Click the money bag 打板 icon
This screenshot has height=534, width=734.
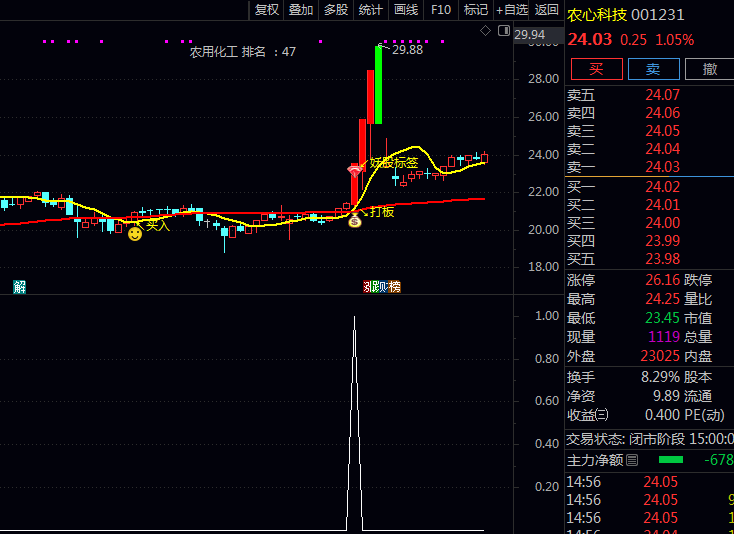(x=355, y=220)
